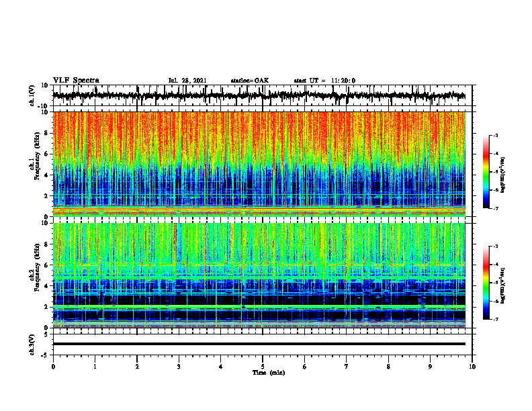The height and width of the screenshot is (411, 532).
Task: Click the ch.1(V) waveform axis label
Action: [32, 96]
